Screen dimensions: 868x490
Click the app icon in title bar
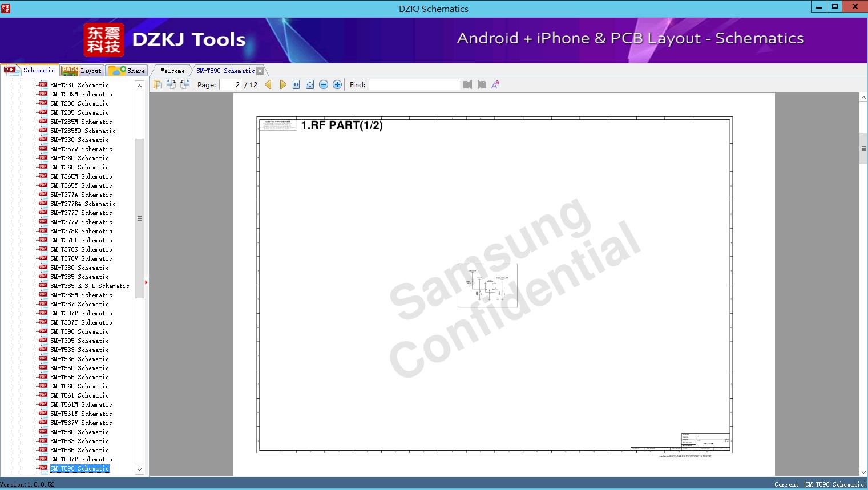[x=6, y=8]
